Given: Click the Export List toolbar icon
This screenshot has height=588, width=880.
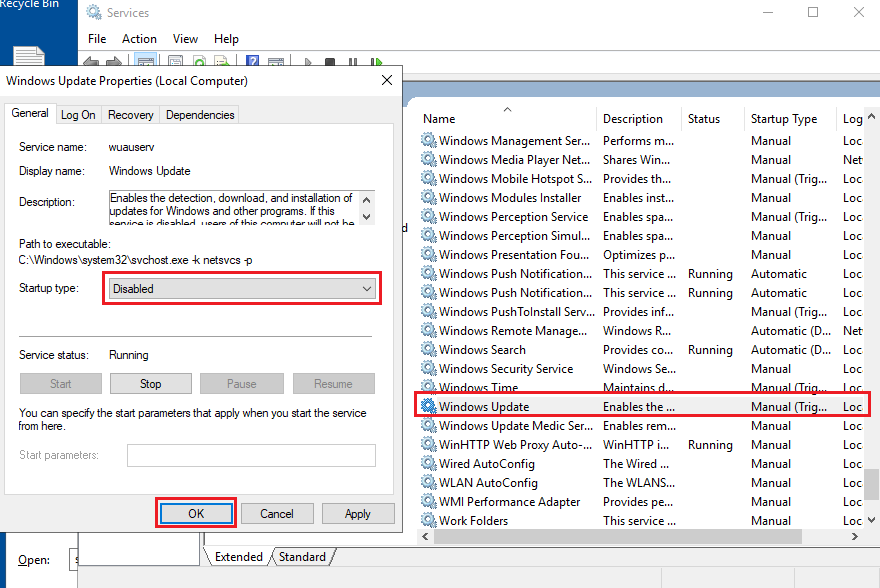Looking at the screenshot, I should pos(222,61).
